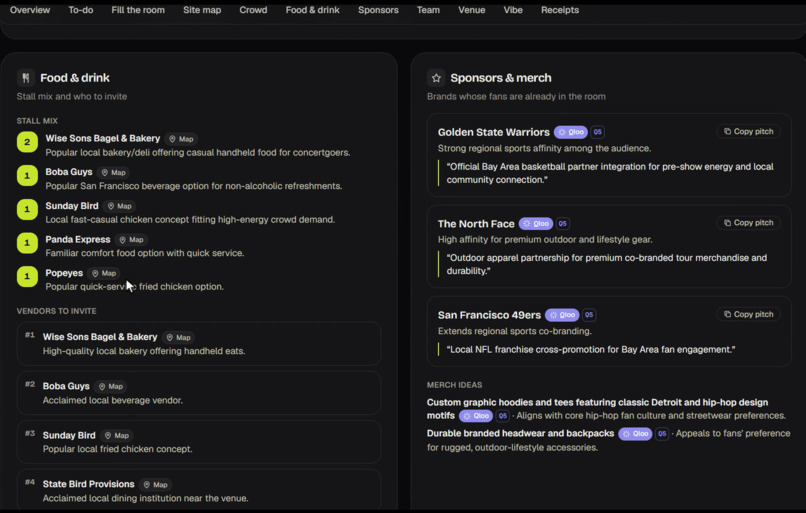Select Boba Guys name in Stall Mix

(x=69, y=172)
